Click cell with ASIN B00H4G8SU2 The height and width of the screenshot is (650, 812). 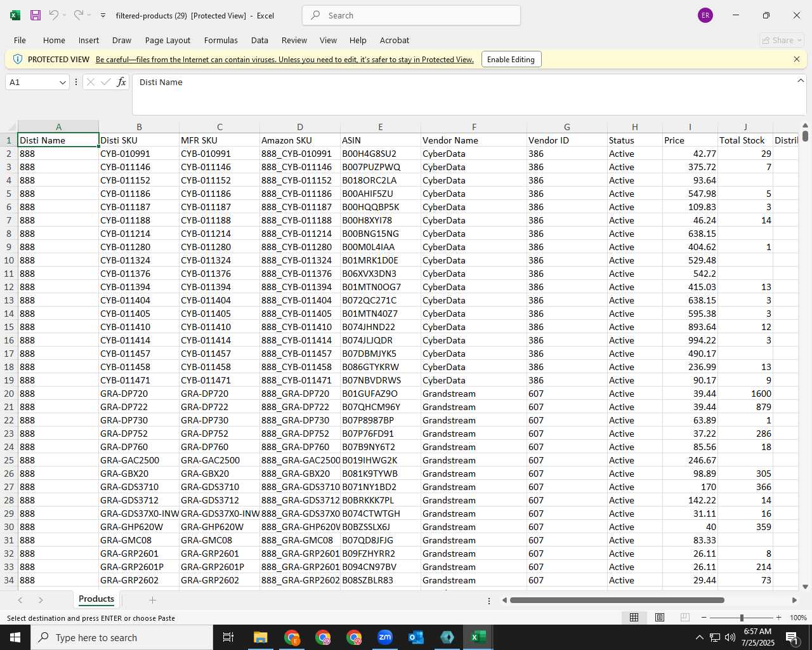click(381, 154)
